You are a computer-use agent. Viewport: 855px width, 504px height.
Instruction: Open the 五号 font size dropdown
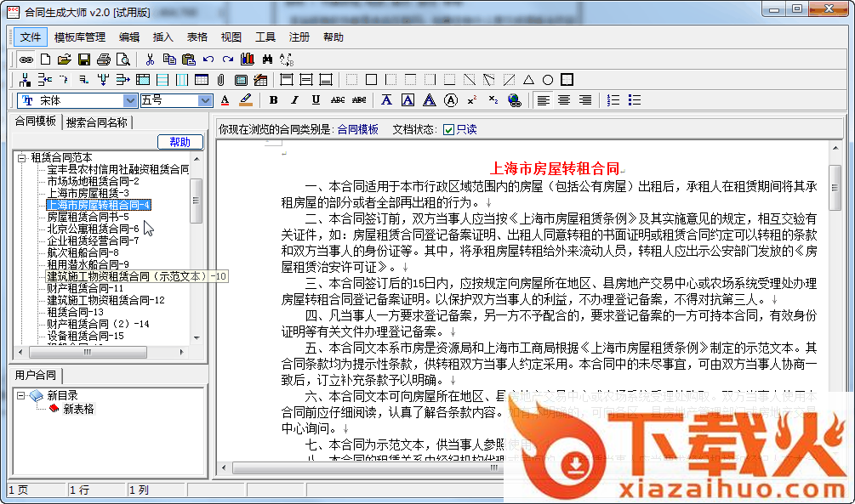[205, 100]
